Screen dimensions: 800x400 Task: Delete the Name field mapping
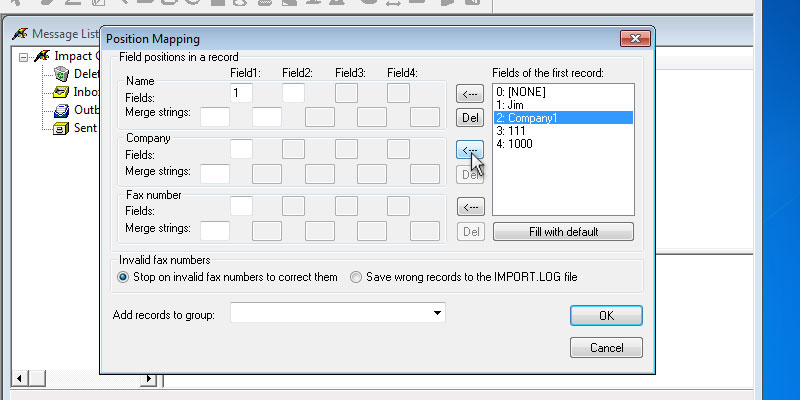tap(470, 118)
